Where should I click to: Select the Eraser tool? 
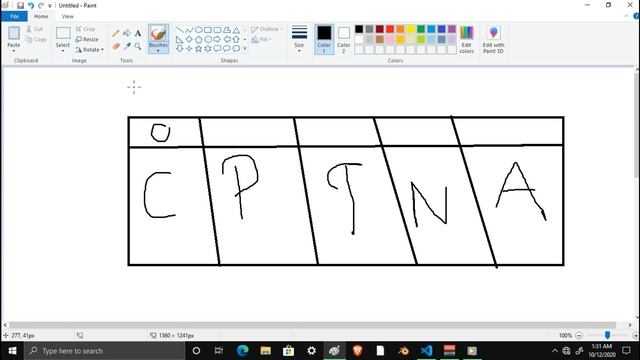point(116,47)
